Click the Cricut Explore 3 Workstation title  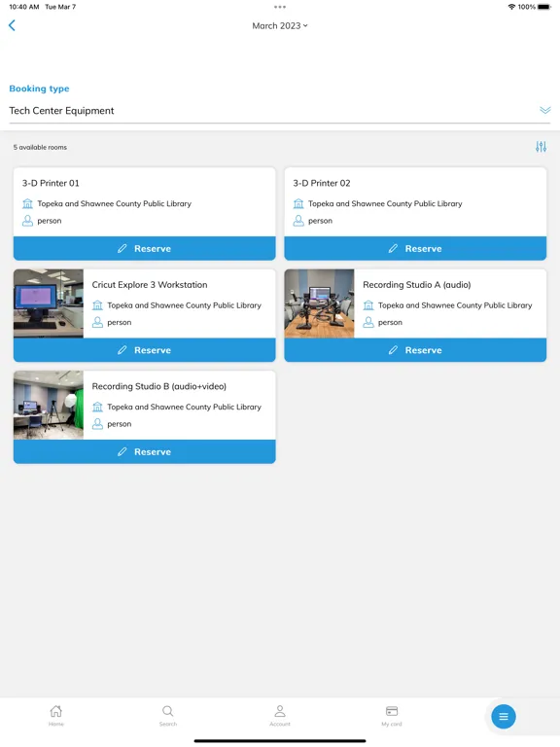click(150, 285)
